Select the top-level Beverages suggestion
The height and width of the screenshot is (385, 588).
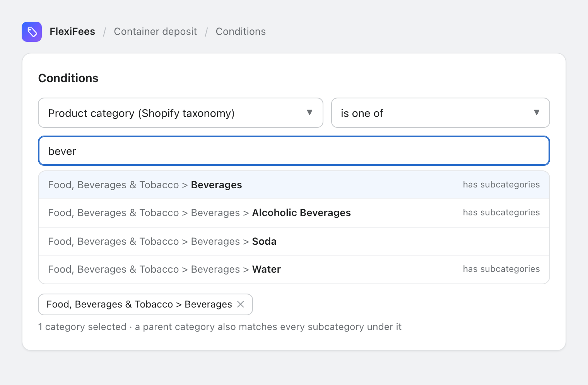[x=294, y=185]
